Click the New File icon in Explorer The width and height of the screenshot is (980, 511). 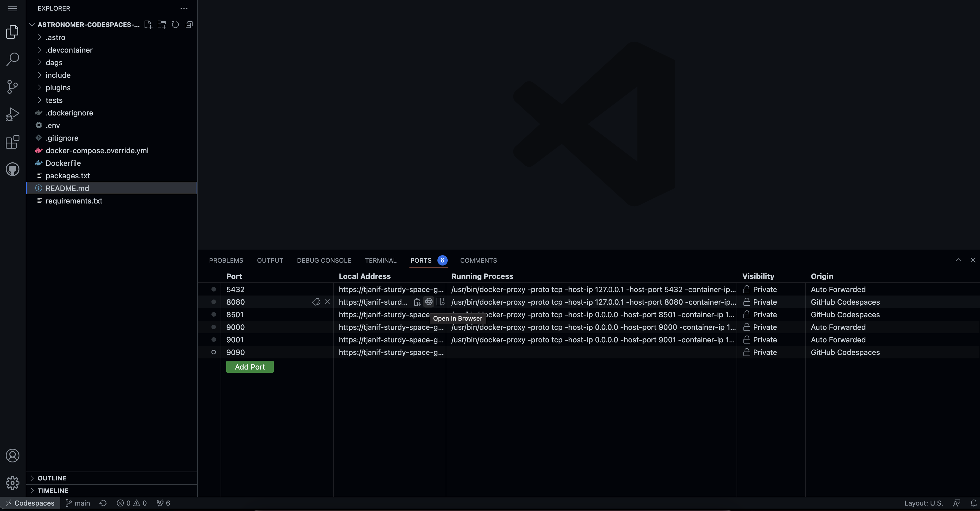148,25
